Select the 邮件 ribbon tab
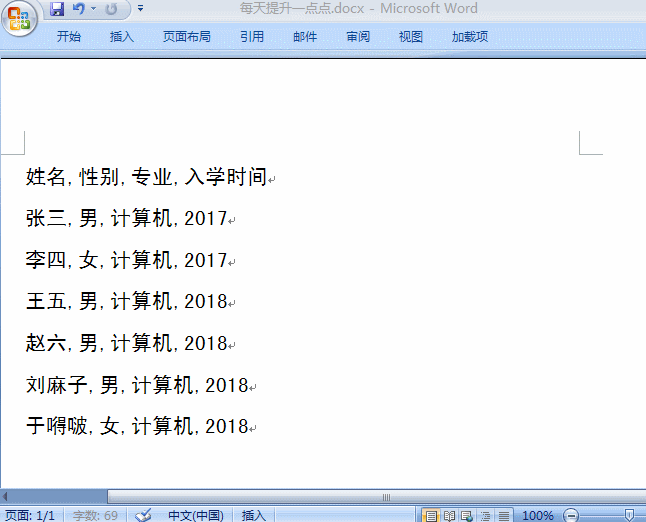This screenshot has height=522, width=646. point(305,37)
